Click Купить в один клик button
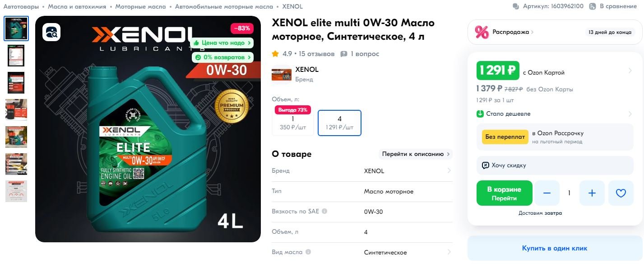The image size is (644, 264). (555, 248)
